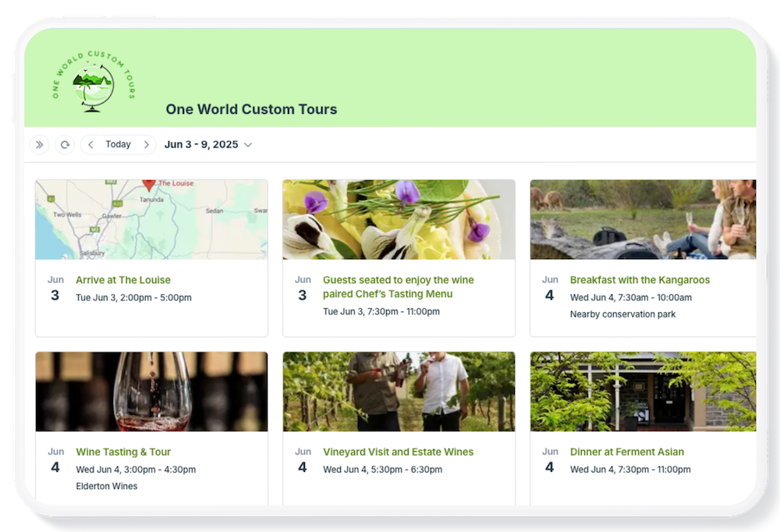Click the One World Custom Tours heading
780x532 pixels.
coord(251,109)
